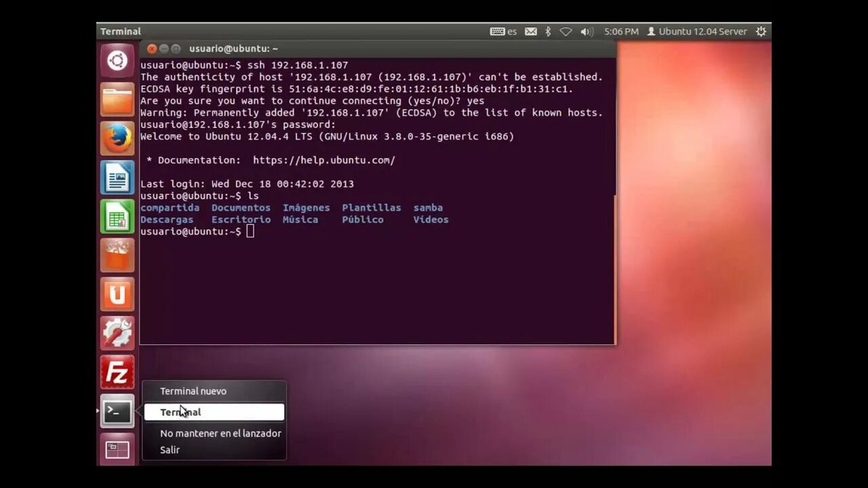Open the network connection indicator

[x=566, y=31]
